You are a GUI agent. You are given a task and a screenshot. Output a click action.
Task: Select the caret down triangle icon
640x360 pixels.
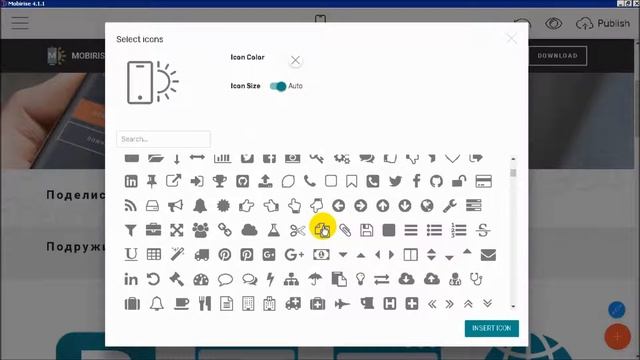click(x=343, y=255)
